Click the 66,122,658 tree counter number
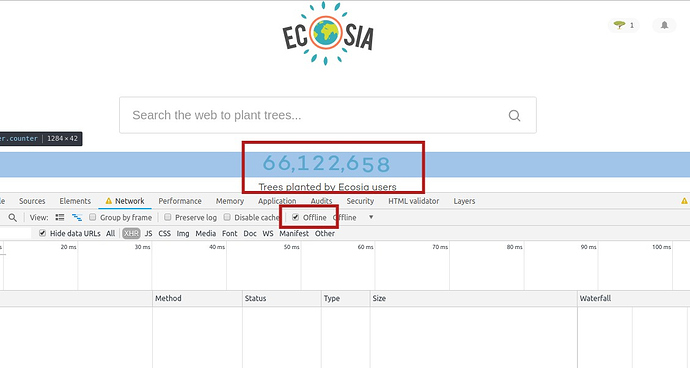 click(x=326, y=163)
